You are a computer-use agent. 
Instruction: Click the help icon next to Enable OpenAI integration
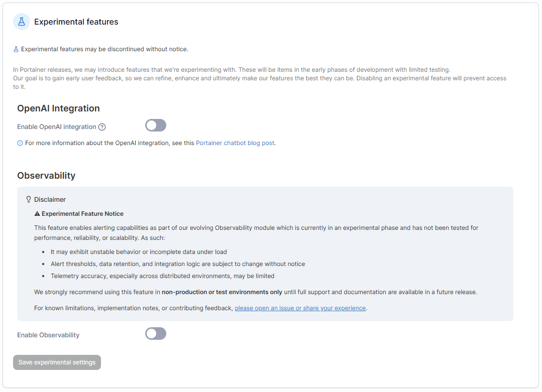pos(102,127)
